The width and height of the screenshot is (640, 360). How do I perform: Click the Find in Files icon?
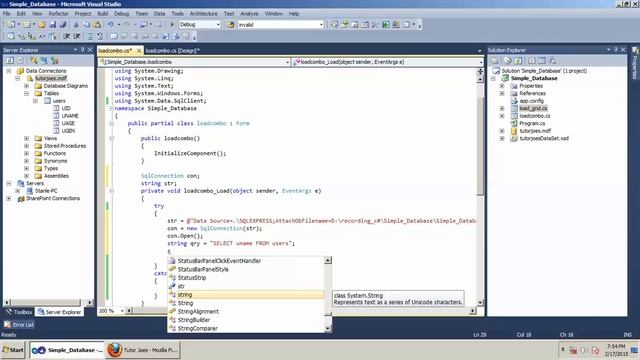(231, 24)
